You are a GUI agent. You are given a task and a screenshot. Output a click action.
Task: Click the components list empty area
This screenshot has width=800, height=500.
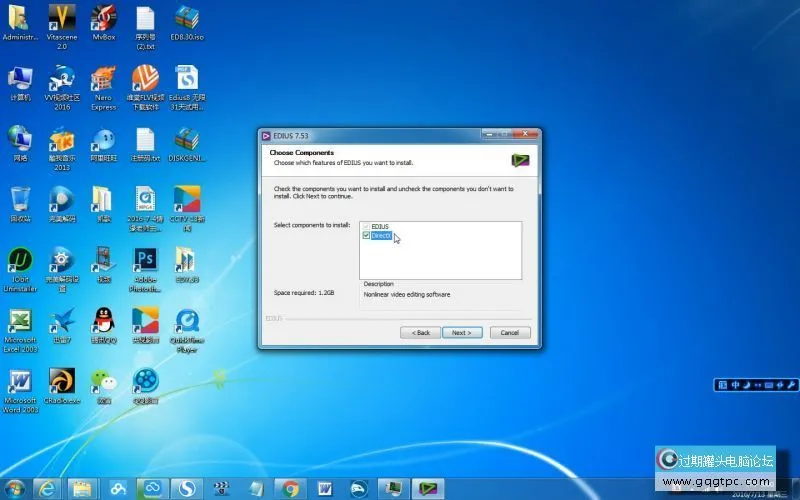tap(450, 260)
